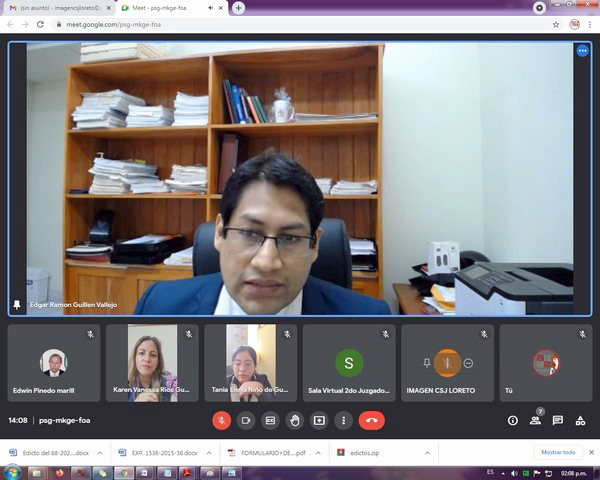This screenshot has width=600, height=480.
Task: Open a new Chrome tab
Action: point(238,7)
